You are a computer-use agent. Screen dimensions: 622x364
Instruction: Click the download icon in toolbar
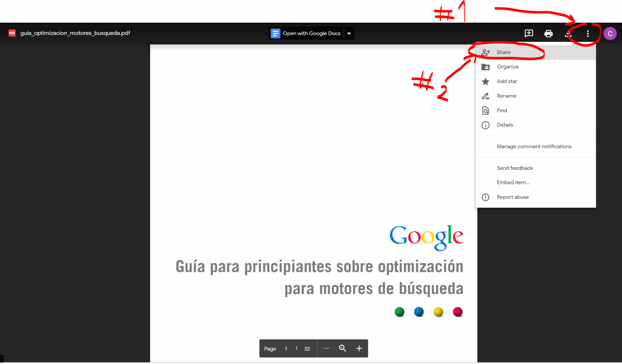(x=568, y=33)
